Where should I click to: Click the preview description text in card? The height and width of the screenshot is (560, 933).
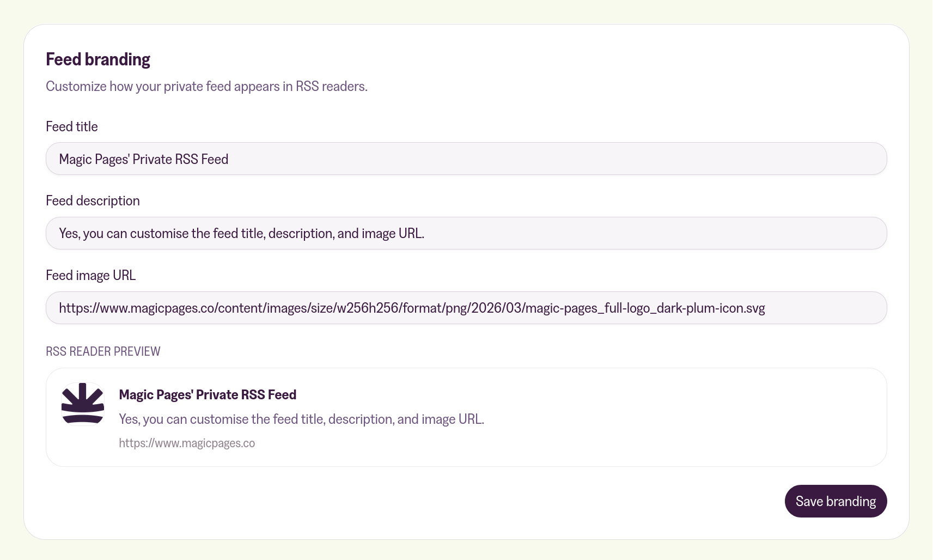(301, 419)
